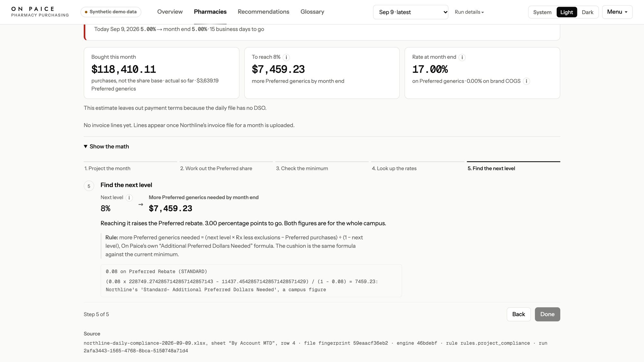The height and width of the screenshot is (362, 644).
Task: Collapse the Show the math section
Action: [106, 146]
